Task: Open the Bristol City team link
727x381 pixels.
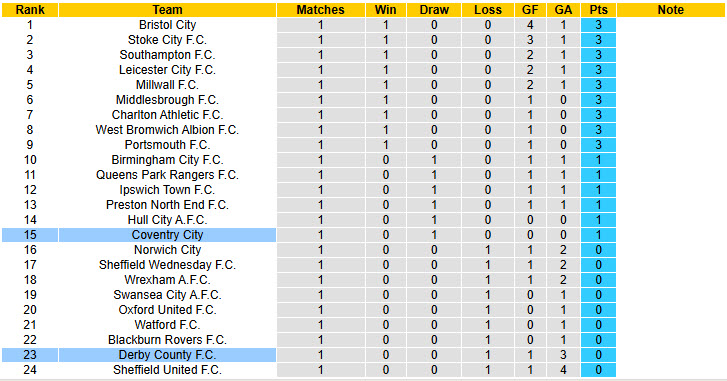Action: [x=167, y=25]
